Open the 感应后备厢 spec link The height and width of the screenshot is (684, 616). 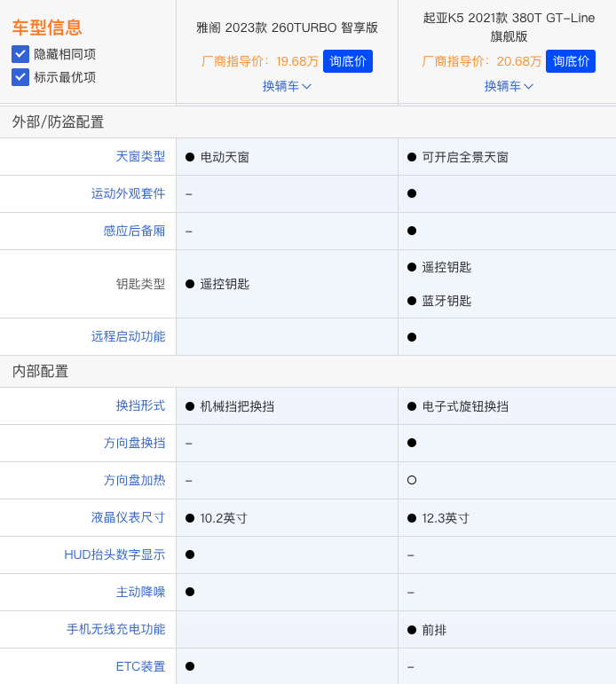pyautogui.click(x=134, y=231)
